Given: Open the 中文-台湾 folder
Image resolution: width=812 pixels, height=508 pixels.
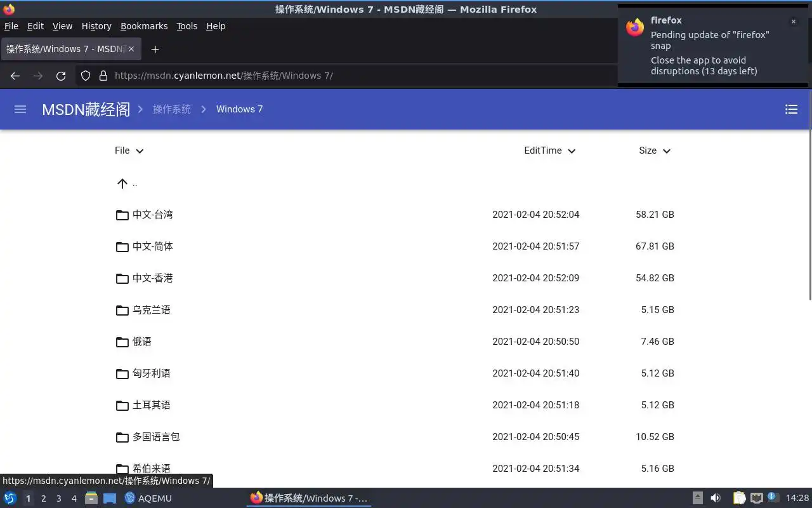Looking at the screenshot, I should pos(153,215).
